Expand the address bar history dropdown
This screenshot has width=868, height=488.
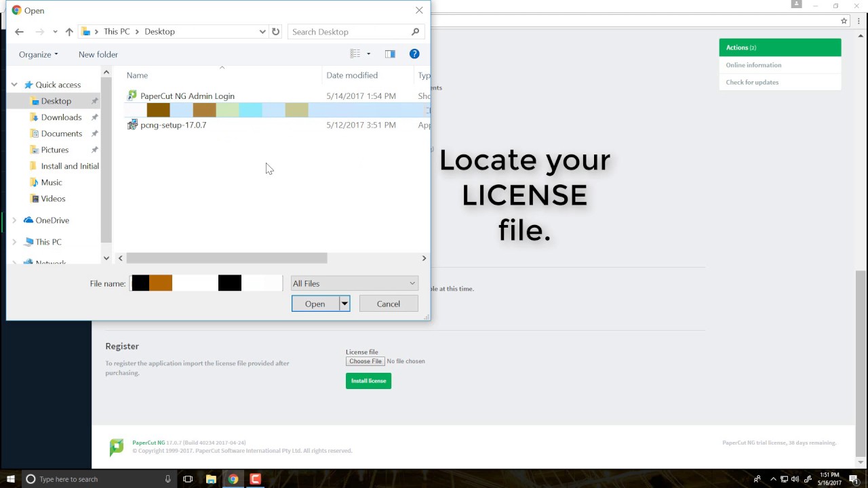pos(262,32)
